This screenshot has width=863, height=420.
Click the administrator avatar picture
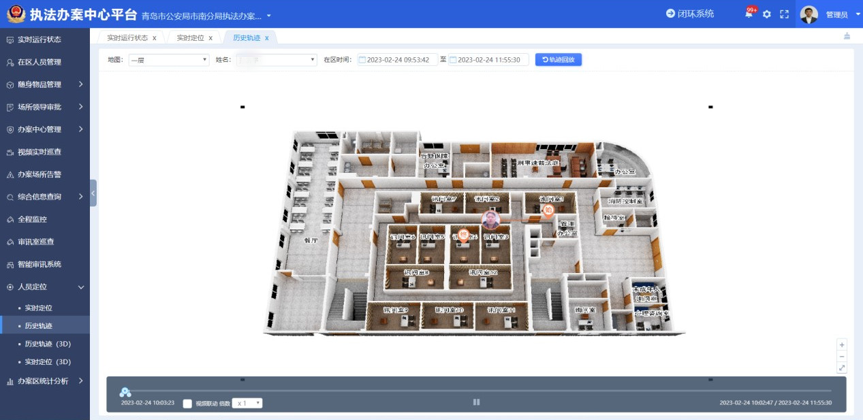pyautogui.click(x=809, y=14)
